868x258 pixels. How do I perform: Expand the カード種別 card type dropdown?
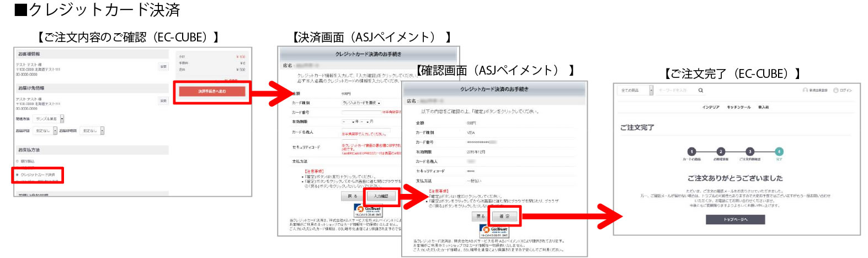361,103
